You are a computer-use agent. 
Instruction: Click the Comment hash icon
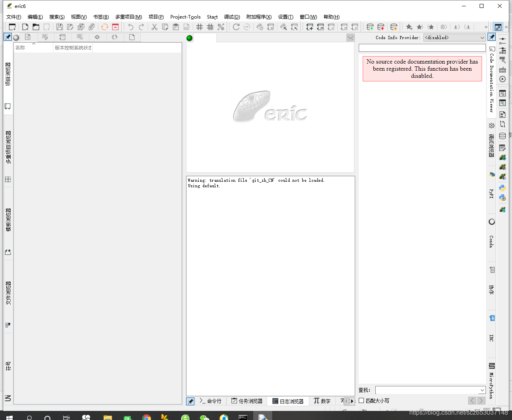pyautogui.click(x=200, y=27)
